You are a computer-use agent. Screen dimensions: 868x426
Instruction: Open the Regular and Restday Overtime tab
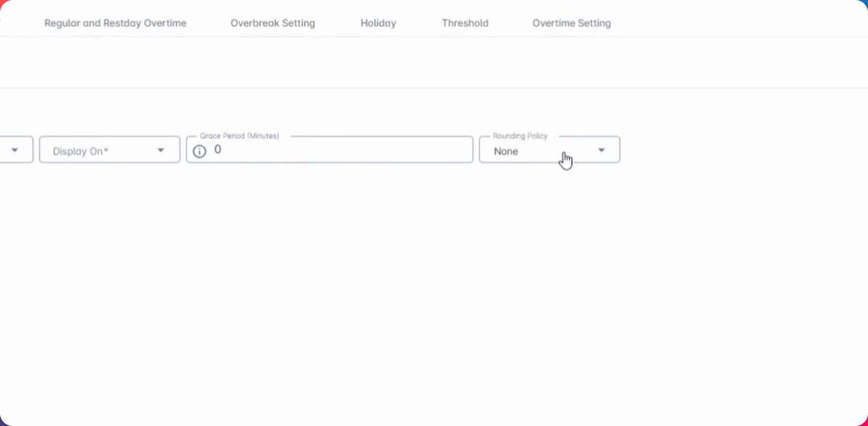(x=115, y=23)
